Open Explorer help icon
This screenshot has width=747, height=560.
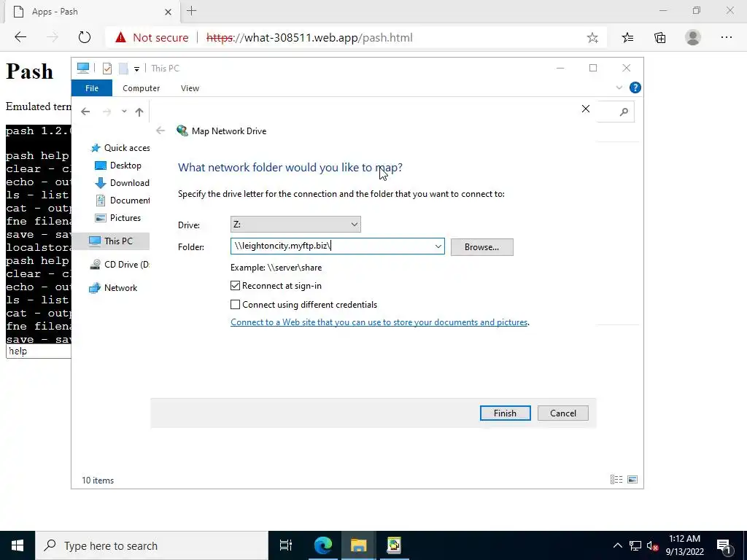pos(635,87)
